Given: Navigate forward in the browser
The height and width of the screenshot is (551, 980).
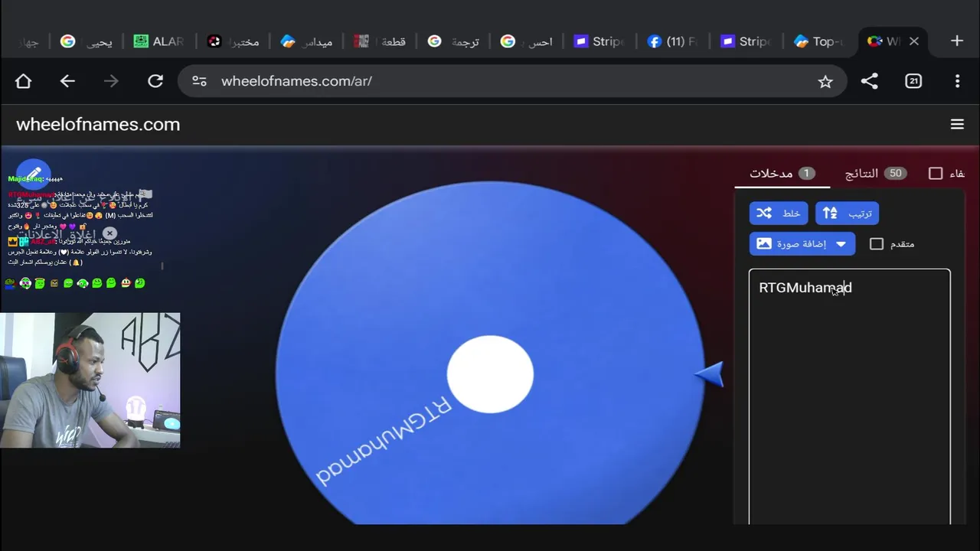Looking at the screenshot, I should tap(111, 81).
